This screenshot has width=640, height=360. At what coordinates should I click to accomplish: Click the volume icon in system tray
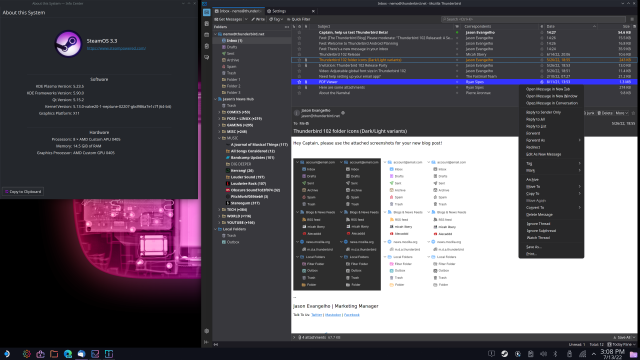point(543,354)
